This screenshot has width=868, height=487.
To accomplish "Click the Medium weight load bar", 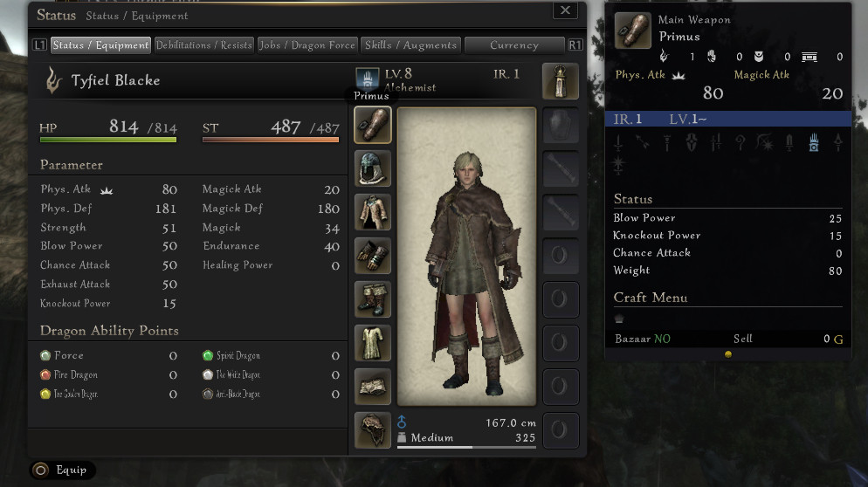I will click(x=466, y=447).
